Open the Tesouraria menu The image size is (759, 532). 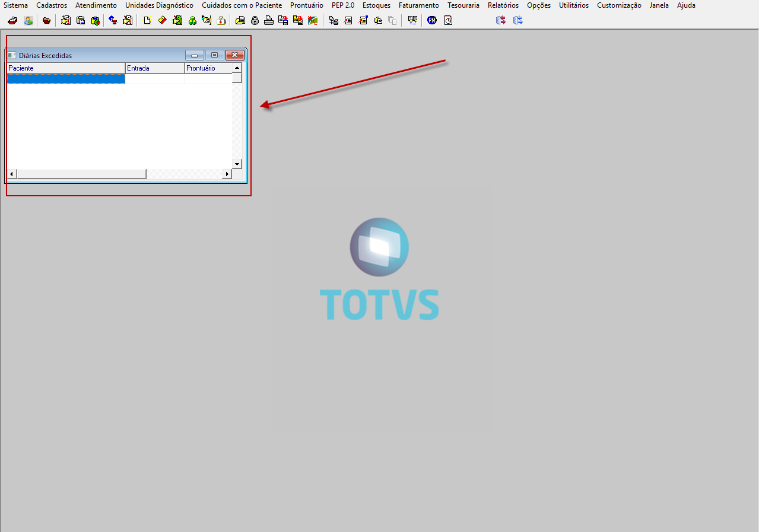463,5
